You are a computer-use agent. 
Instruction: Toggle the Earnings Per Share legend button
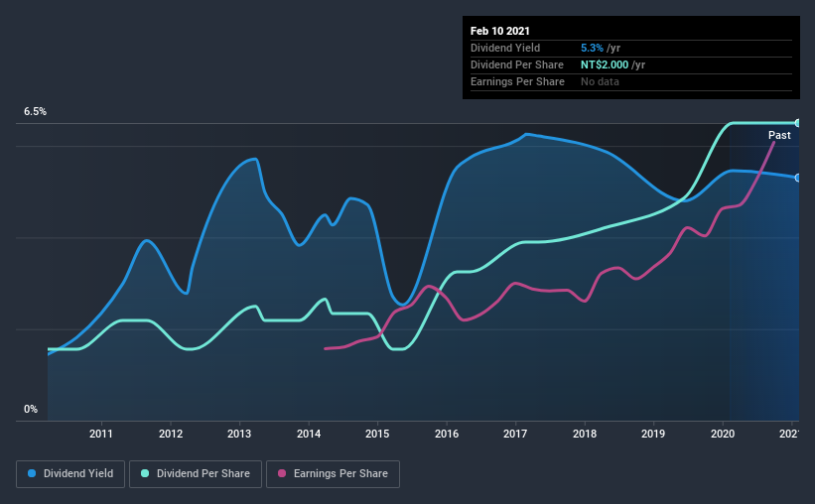coord(333,474)
